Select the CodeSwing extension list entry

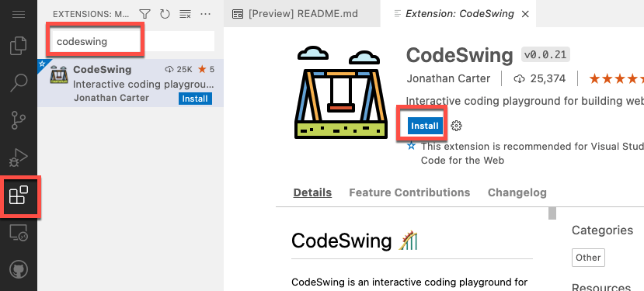(131, 83)
